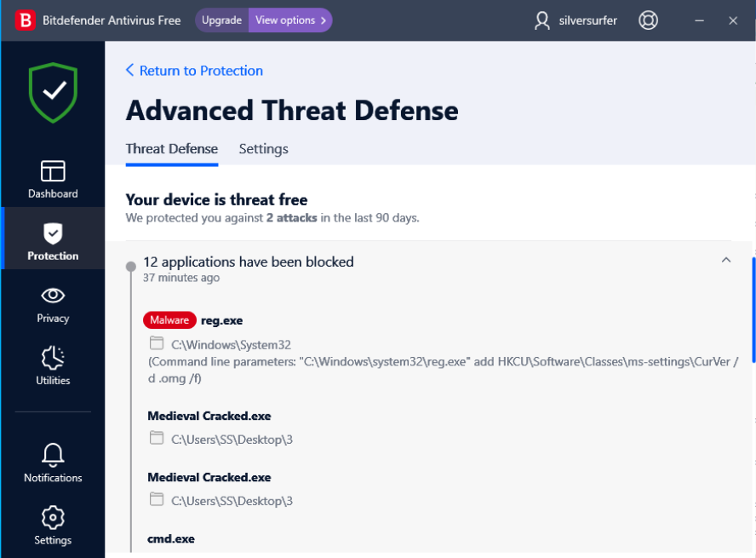Click the Return to Protection link
This screenshot has width=756, height=558.
coord(201,71)
